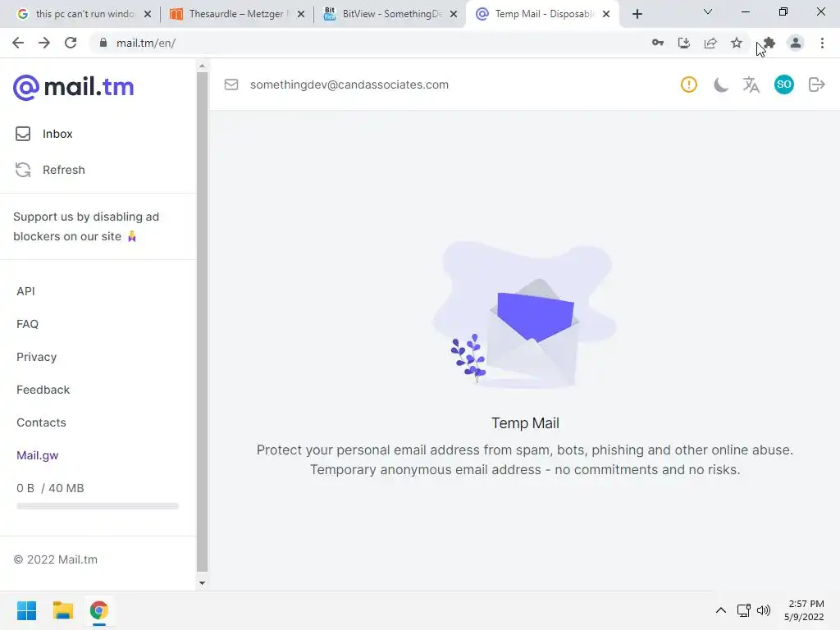Viewport: 840px width, 630px height.
Task: Open the network status tray icon
Action: click(743, 610)
